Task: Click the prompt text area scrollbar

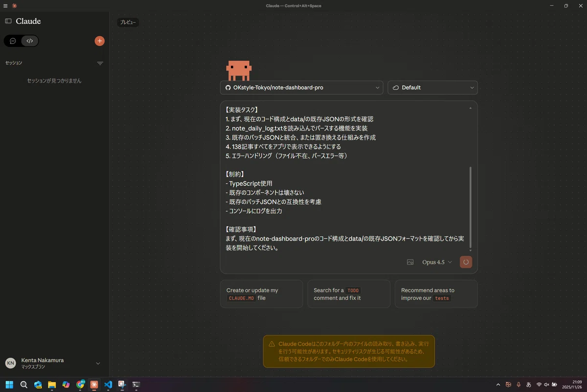Action: [x=471, y=208]
